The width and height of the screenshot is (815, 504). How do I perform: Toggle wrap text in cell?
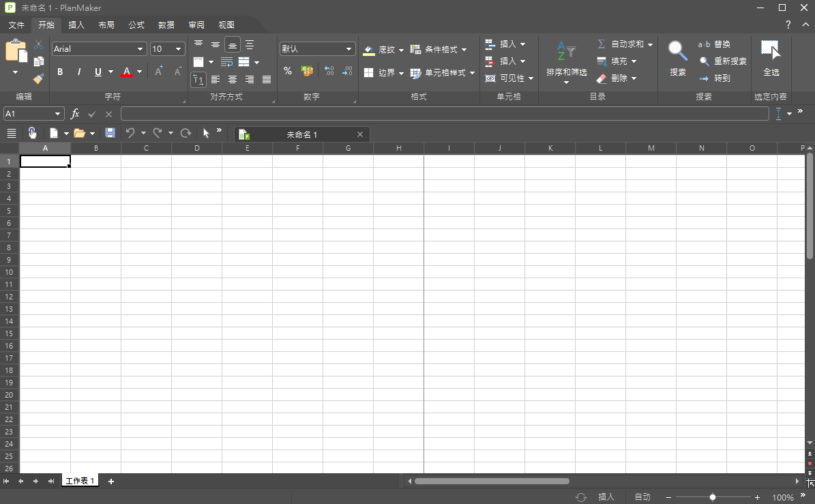click(x=227, y=62)
